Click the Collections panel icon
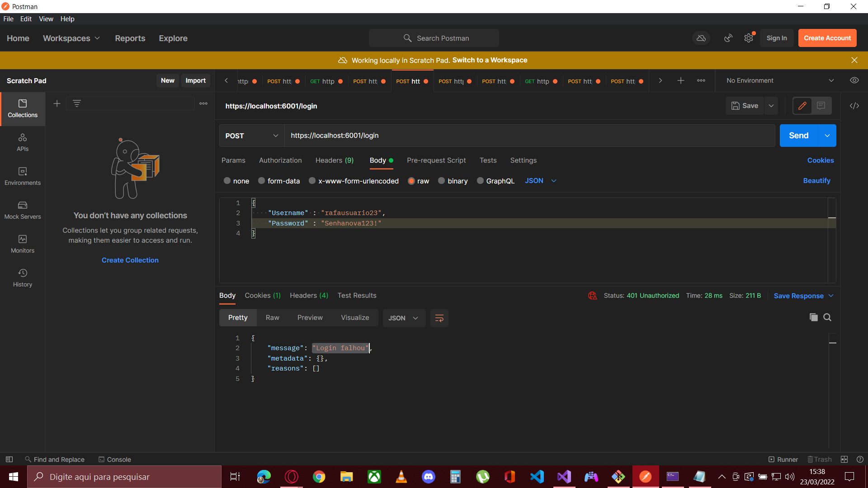868x488 pixels. click(23, 108)
